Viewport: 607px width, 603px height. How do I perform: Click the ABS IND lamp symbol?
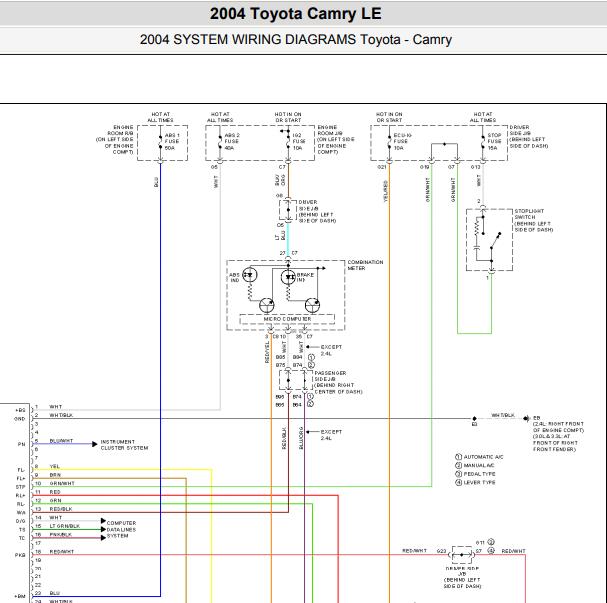coord(250,275)
